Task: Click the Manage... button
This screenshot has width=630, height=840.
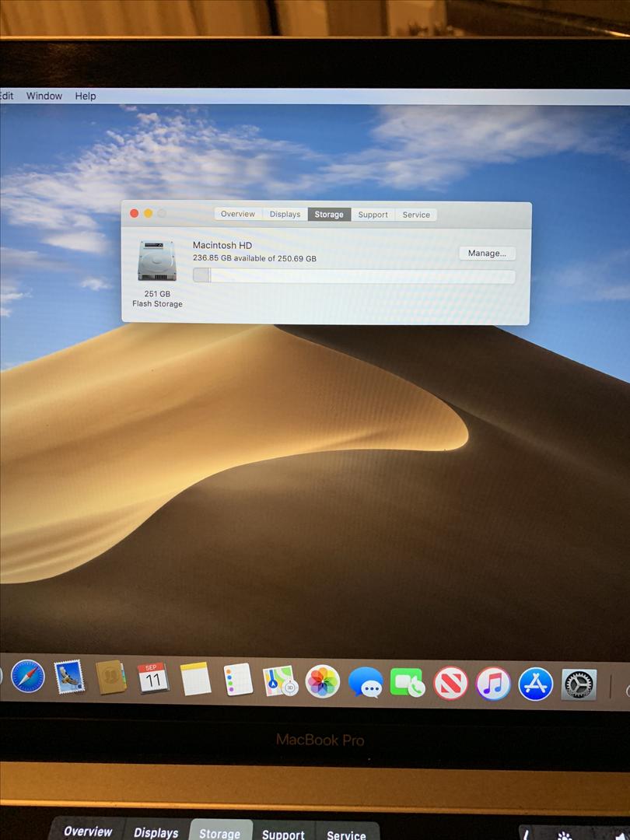Action: 487,254
